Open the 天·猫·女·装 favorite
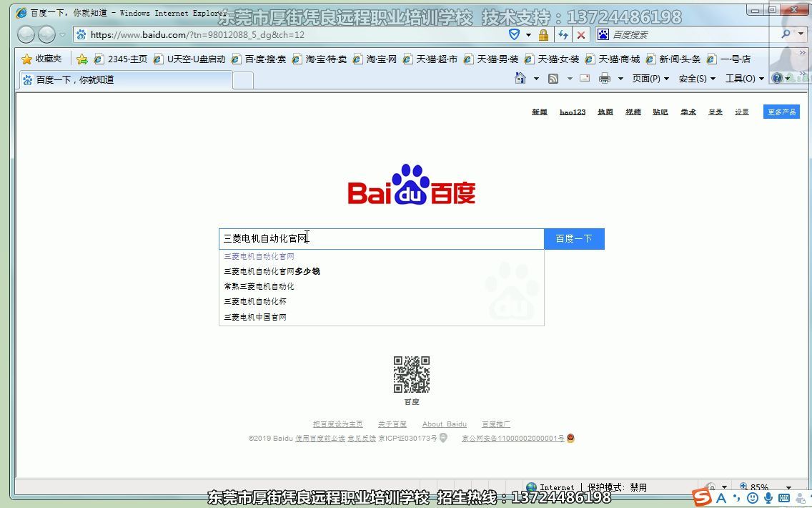Image resolution: width=812 pixels, height=508 pixels. 552,59
